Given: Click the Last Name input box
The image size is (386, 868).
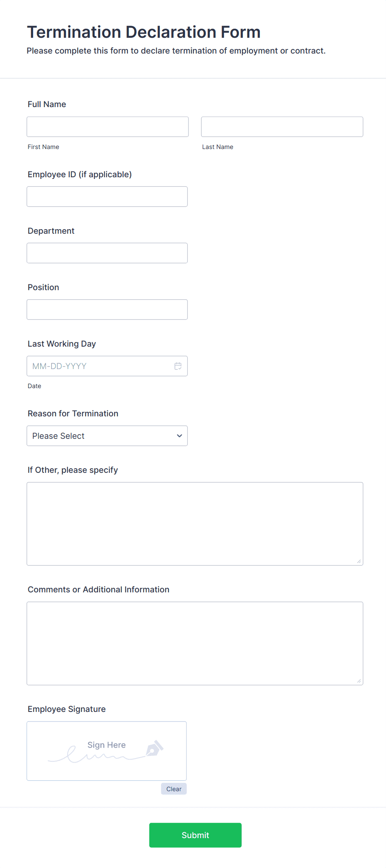Looking at the screenshot, I should click(282, 126).
